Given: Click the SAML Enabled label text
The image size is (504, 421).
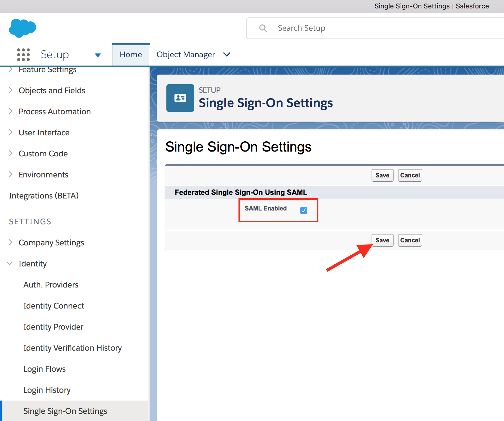Looking at the screenshot, I should (x=266, y=208).
